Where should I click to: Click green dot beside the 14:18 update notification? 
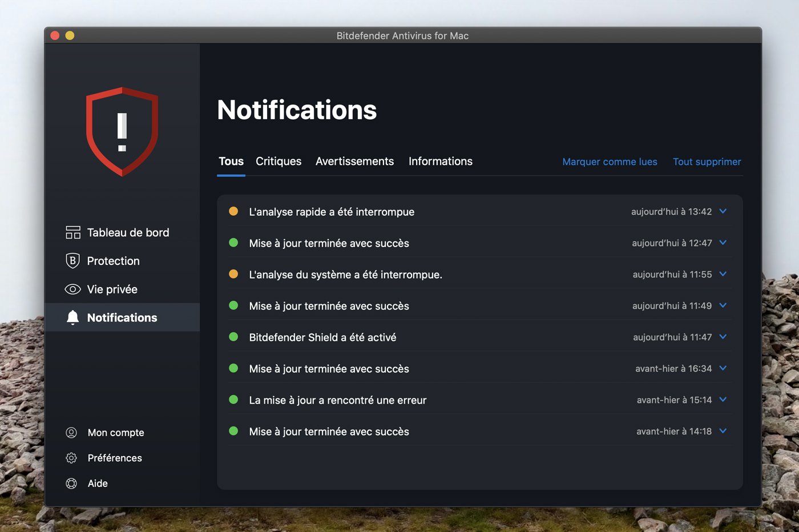[233, 431]
